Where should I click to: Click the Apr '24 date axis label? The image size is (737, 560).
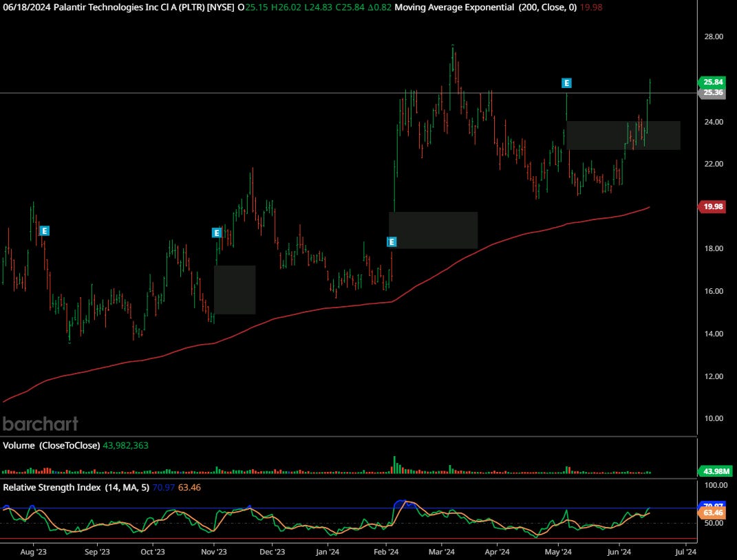pos(497,552)
